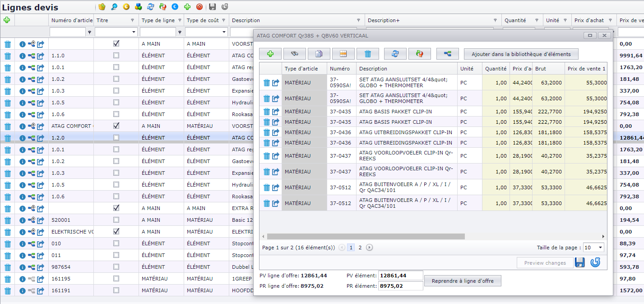Tick the Titre checkbox for row 161191

[x=116, y=290]
